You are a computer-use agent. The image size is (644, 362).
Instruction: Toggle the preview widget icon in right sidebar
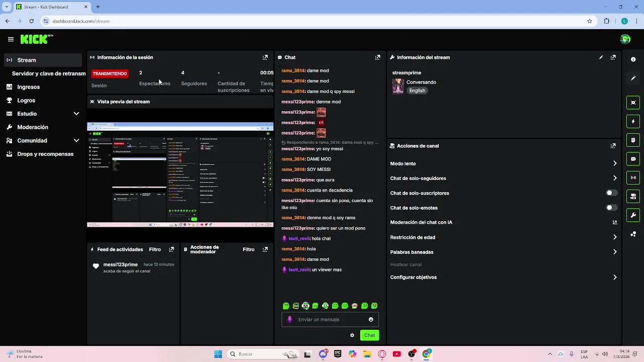pyautogui.click(x=633, y=103)
